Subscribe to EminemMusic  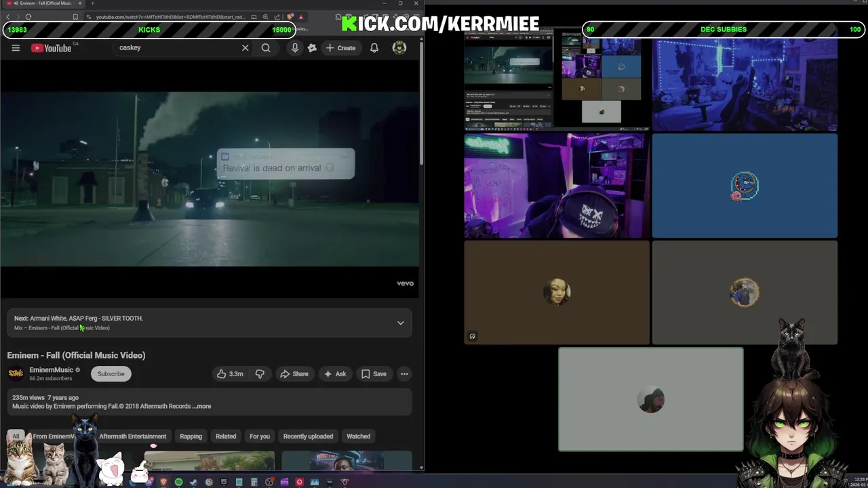click(111, 373)
